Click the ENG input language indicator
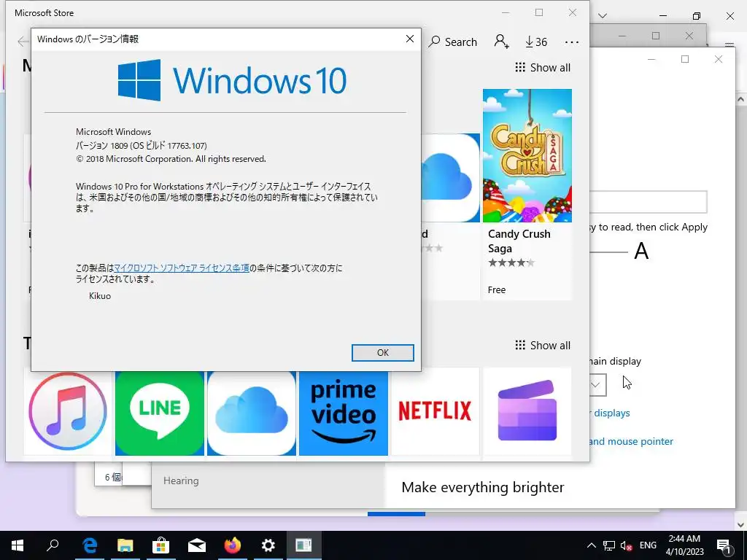Screen dimensions: 747x560 648,545
